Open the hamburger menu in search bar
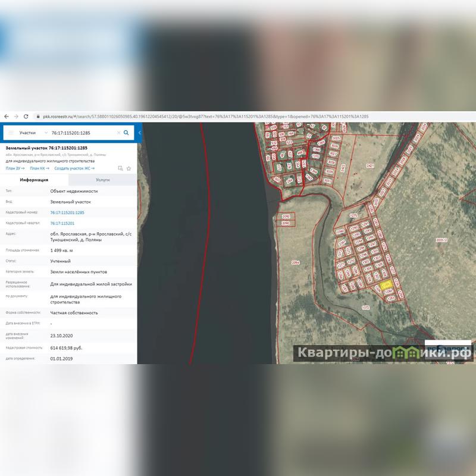The width and height of the screenshot is (476, 476). pos(10,133)
